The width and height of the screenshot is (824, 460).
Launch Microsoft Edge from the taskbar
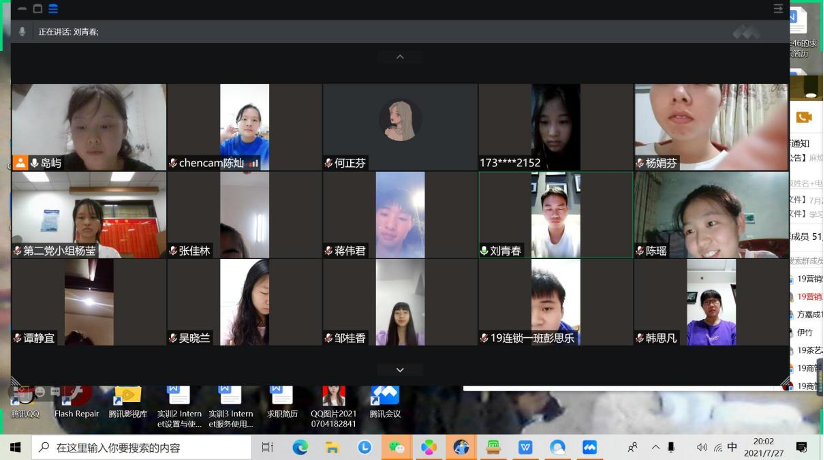pos(300,447)
